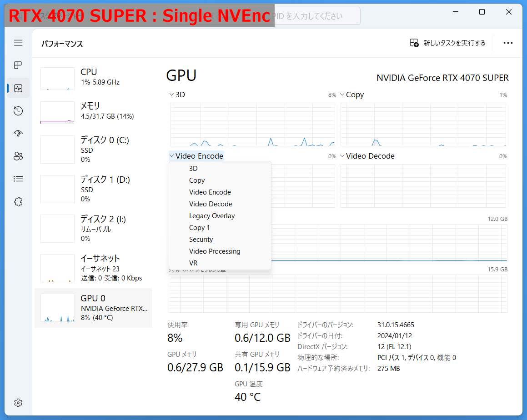Choose Copy from the engine list
This screenshot has height=420, width=527.
[220, 180]
